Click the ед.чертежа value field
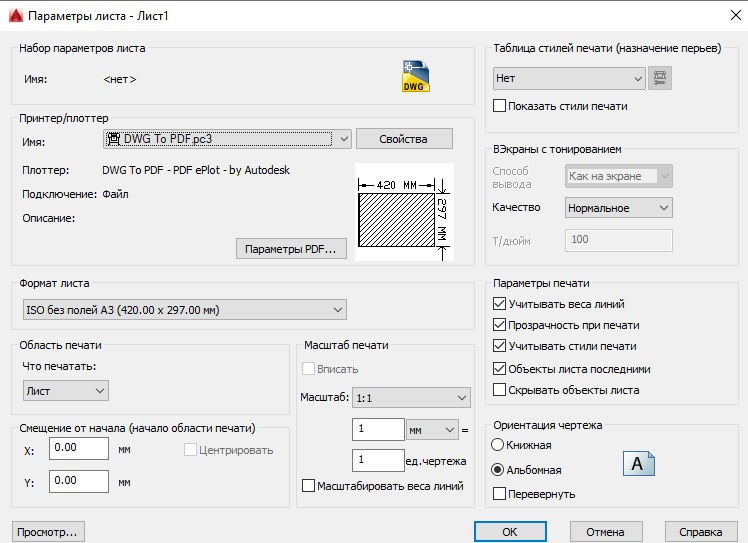Image resolution: width=748 pixels, height=543 pixels. [378, 460]
